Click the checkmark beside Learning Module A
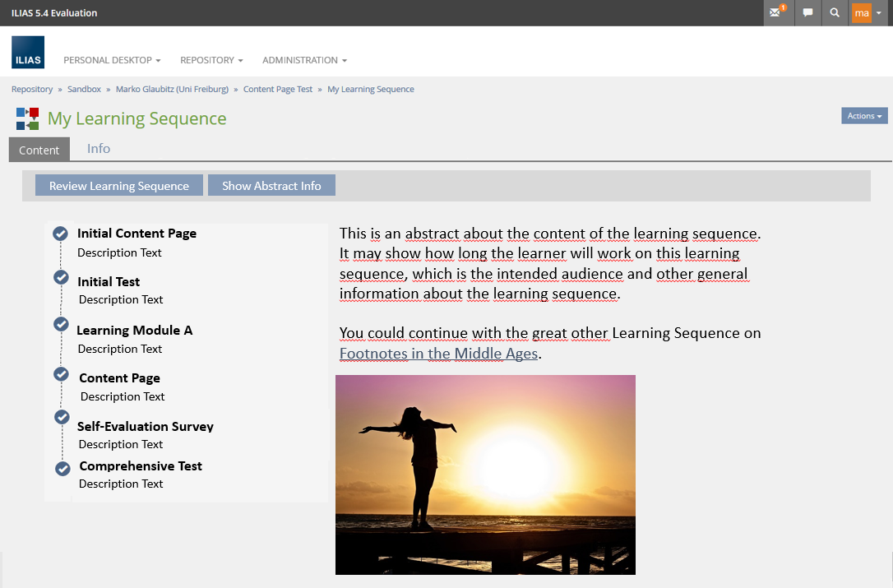The image size is (893, 588). (x=61, y=324)
